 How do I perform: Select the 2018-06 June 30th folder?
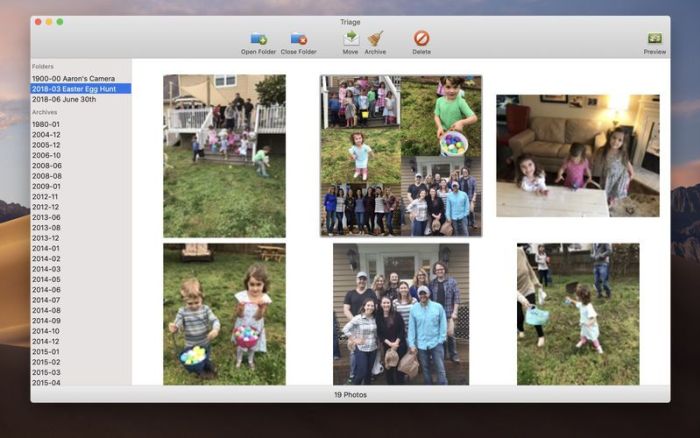click(81, 99)
